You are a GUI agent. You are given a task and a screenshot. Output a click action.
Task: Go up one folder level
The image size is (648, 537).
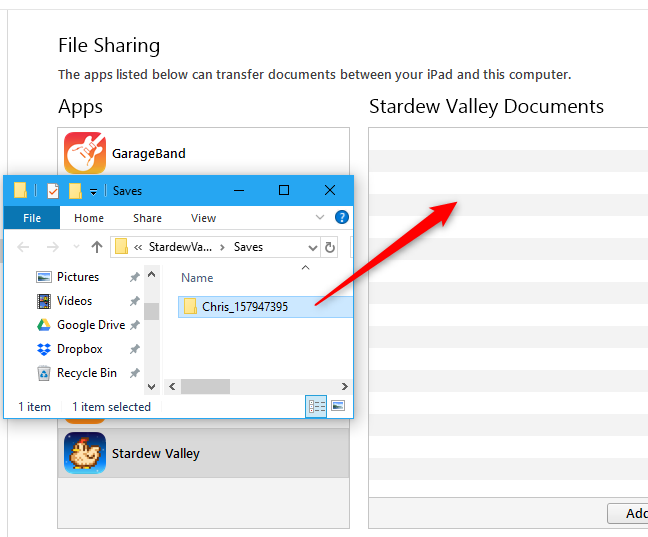click(x=97, y=247)
